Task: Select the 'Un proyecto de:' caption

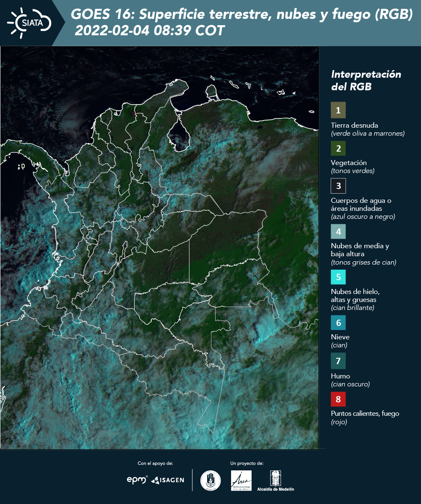Action: click(247, 463)
